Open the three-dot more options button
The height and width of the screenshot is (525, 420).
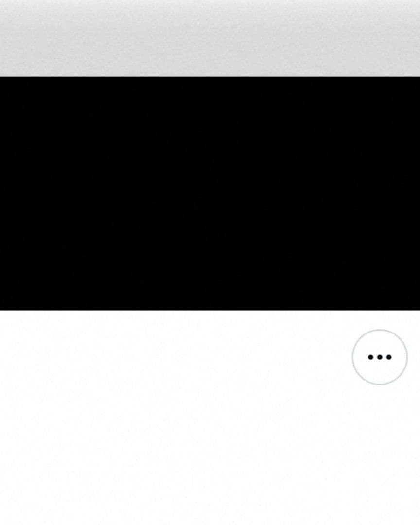(380, 357)
